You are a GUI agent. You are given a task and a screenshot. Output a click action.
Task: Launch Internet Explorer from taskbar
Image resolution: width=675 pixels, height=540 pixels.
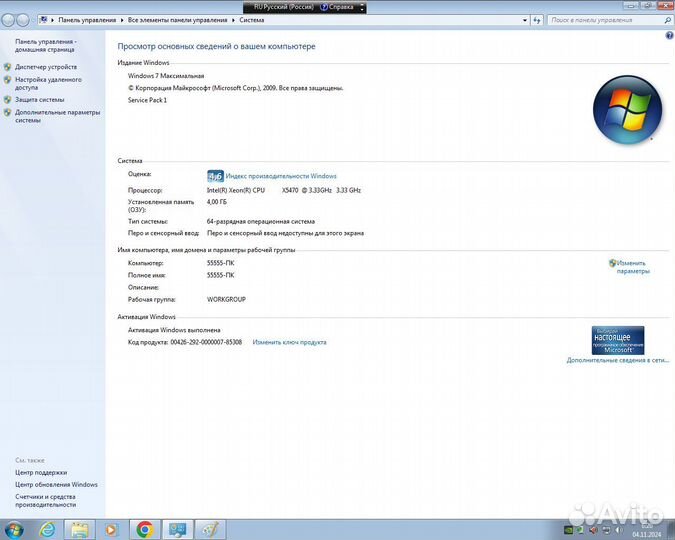pos(47,530)
